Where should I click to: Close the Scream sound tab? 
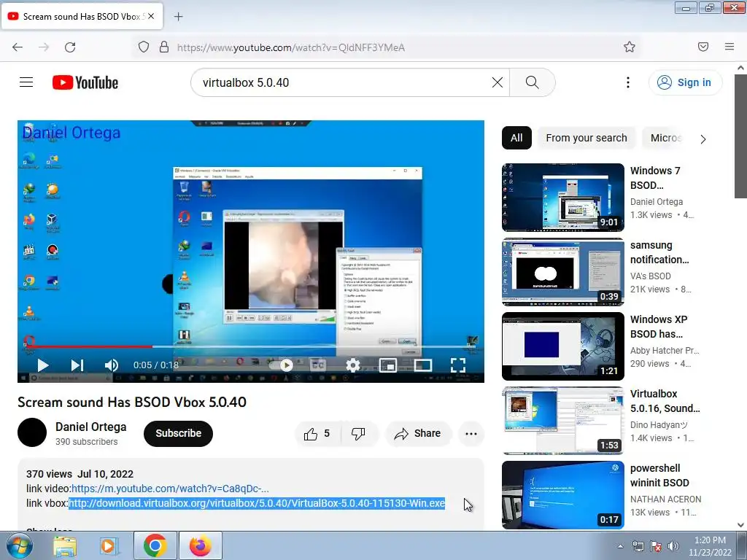click(151, 16)
